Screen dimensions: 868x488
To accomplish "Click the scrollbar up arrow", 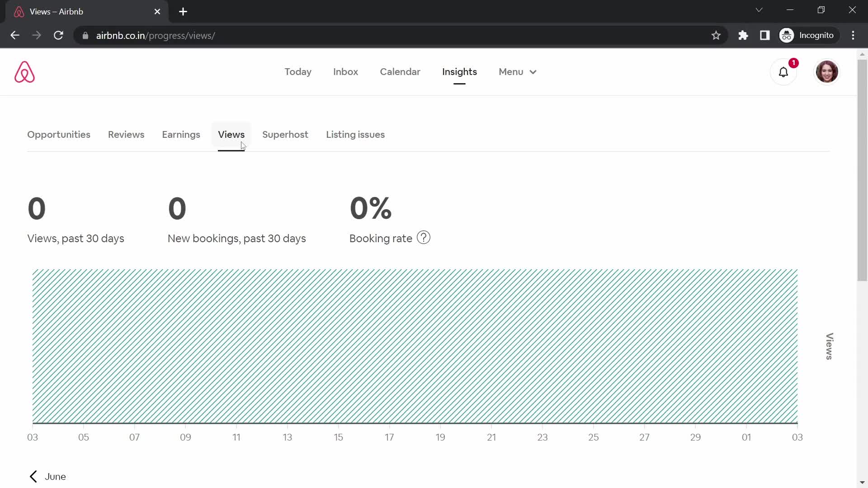I will coord(862,54).
